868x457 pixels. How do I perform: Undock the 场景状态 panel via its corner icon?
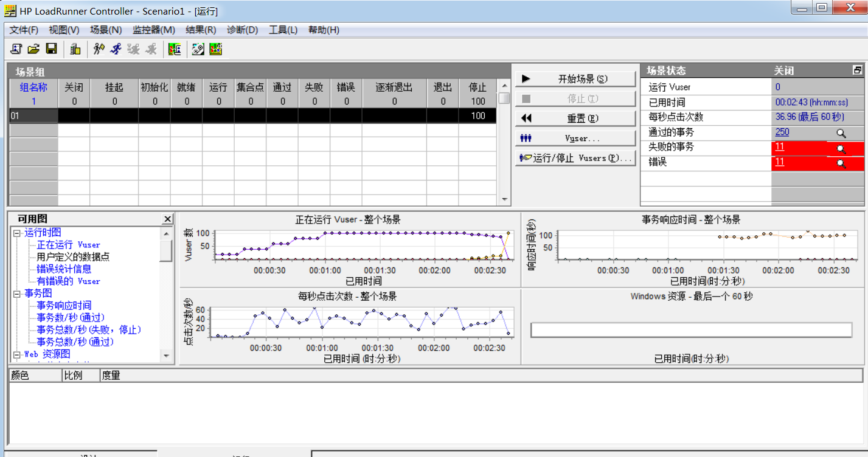click(858, 70)
